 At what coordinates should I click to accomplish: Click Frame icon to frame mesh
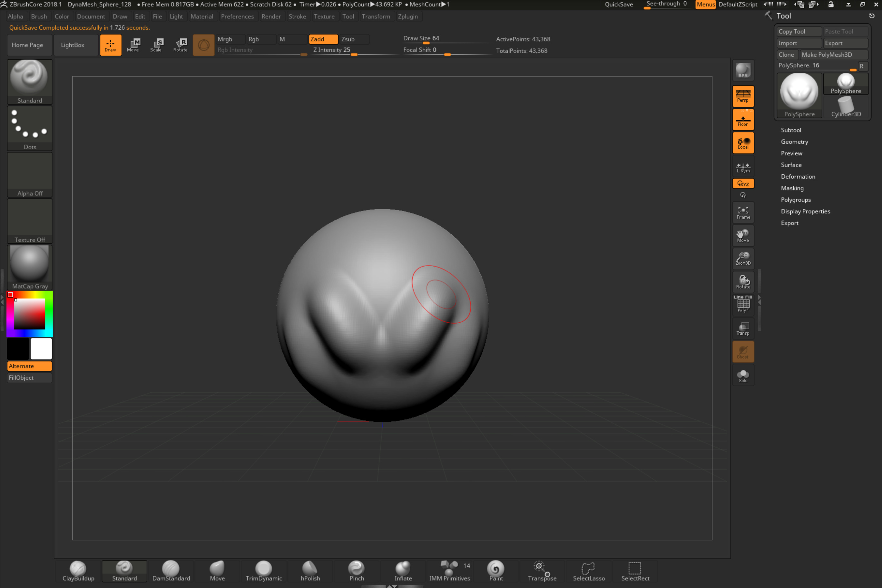point(743,213)
